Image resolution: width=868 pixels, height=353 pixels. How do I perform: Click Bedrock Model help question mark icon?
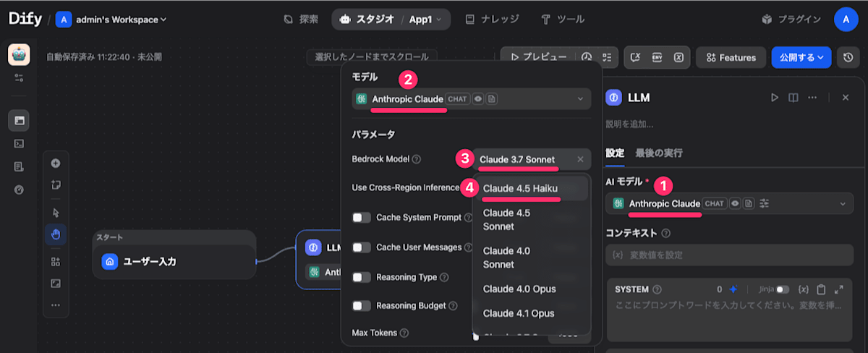click(x=417, y=159)
